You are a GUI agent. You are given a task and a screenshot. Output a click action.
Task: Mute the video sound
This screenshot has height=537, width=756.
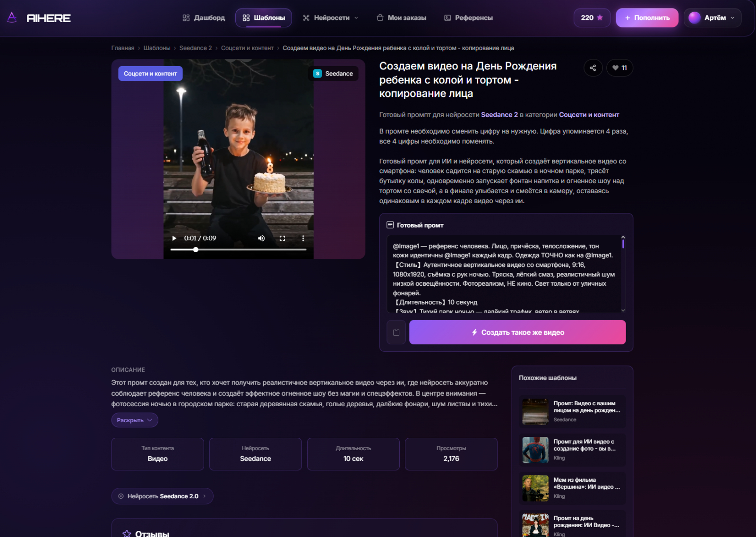click(261, 239)
